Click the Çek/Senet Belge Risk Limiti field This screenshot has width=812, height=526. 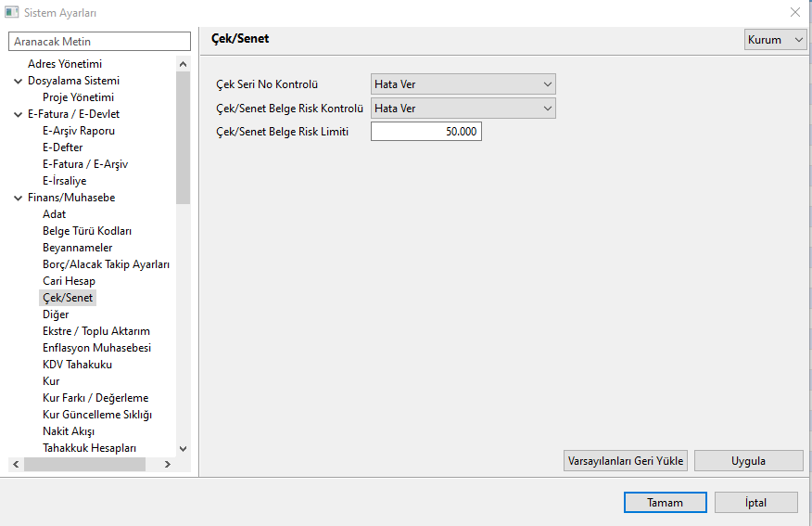pyautogui.click(x=426, y=132)
